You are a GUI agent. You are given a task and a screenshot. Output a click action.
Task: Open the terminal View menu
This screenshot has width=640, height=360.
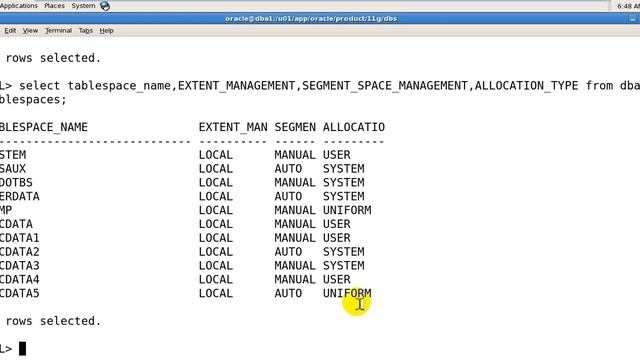pyautogui.click(x=30, y=31)
